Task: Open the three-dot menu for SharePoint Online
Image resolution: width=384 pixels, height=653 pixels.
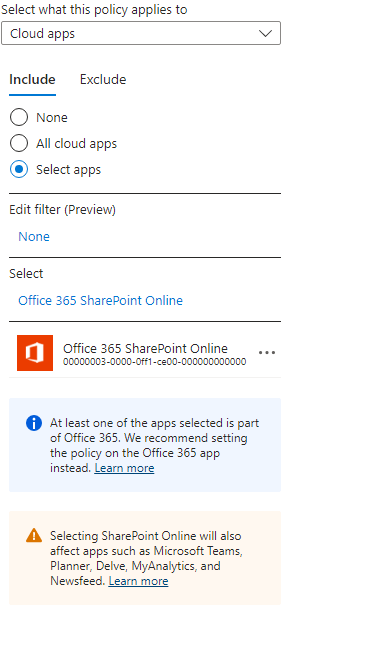Action: (x=267, y=352)
